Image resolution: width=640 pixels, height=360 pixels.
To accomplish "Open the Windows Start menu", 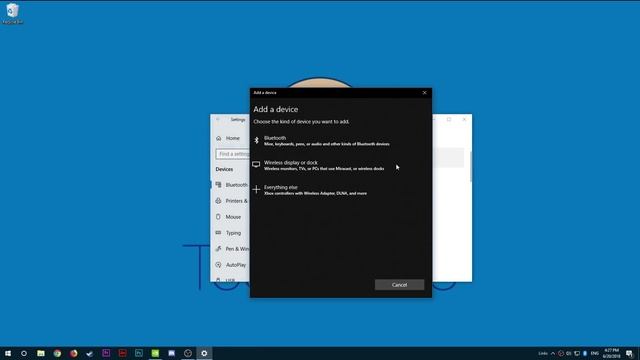I will click(8, 353).
